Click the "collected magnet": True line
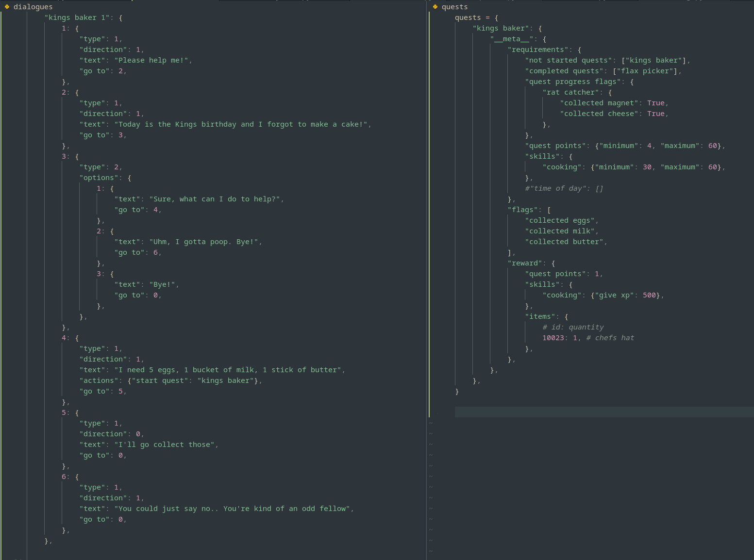Viewport: 754px width, 560px height. point(614,103)
